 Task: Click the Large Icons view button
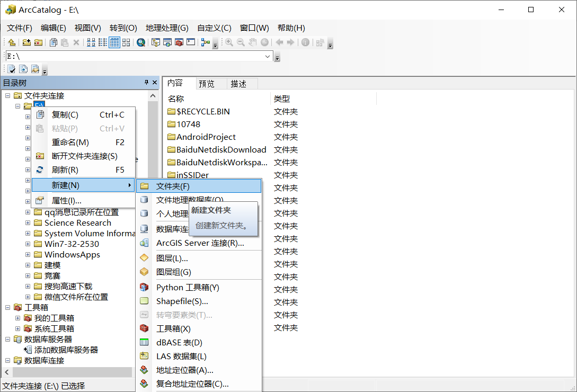[x=91, y=42]
